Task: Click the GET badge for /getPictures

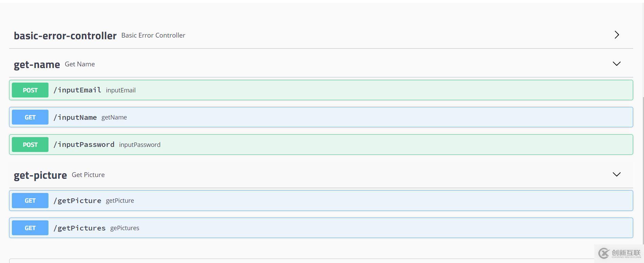Action: pyautogui.click(x=30, y=228)
